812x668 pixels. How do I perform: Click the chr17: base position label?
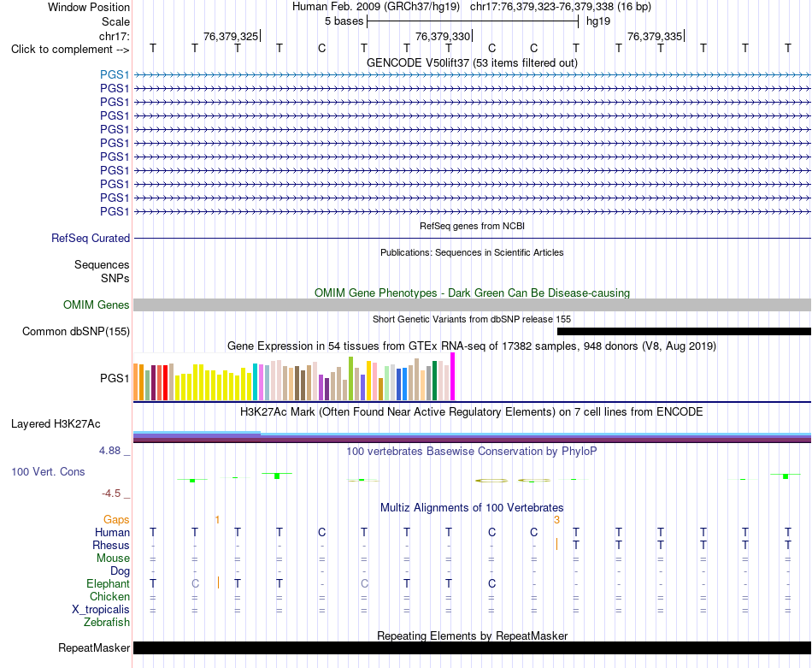pos(115,36)
